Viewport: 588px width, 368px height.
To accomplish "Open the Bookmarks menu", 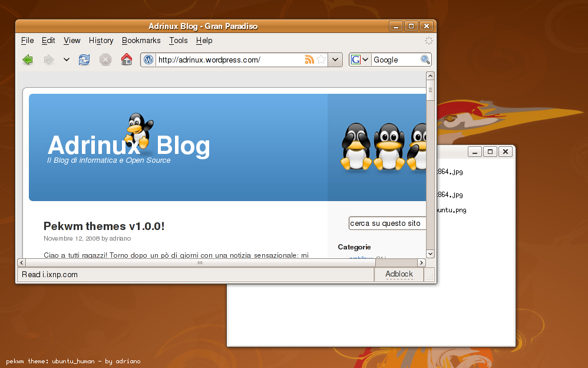I will pos(141,40).
